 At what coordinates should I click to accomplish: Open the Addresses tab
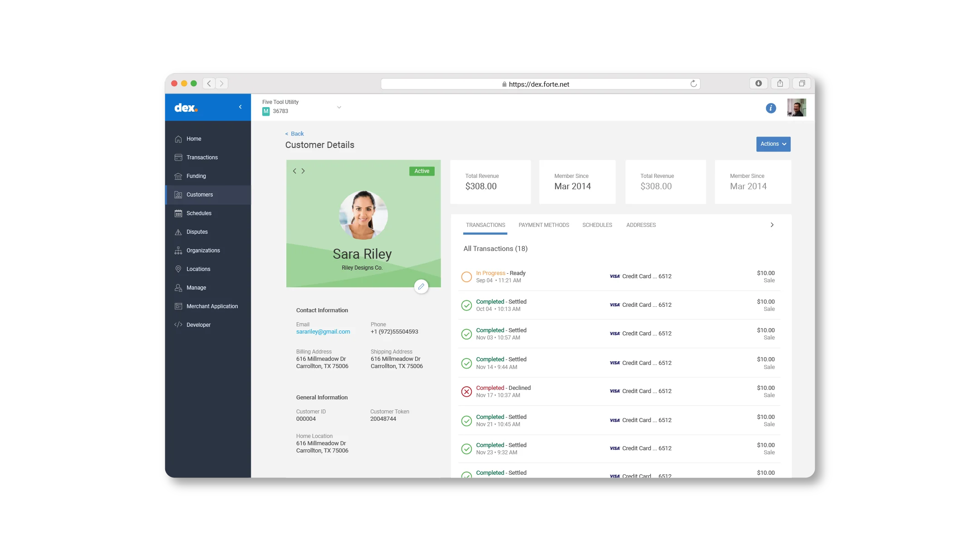[x=641, y=225]
